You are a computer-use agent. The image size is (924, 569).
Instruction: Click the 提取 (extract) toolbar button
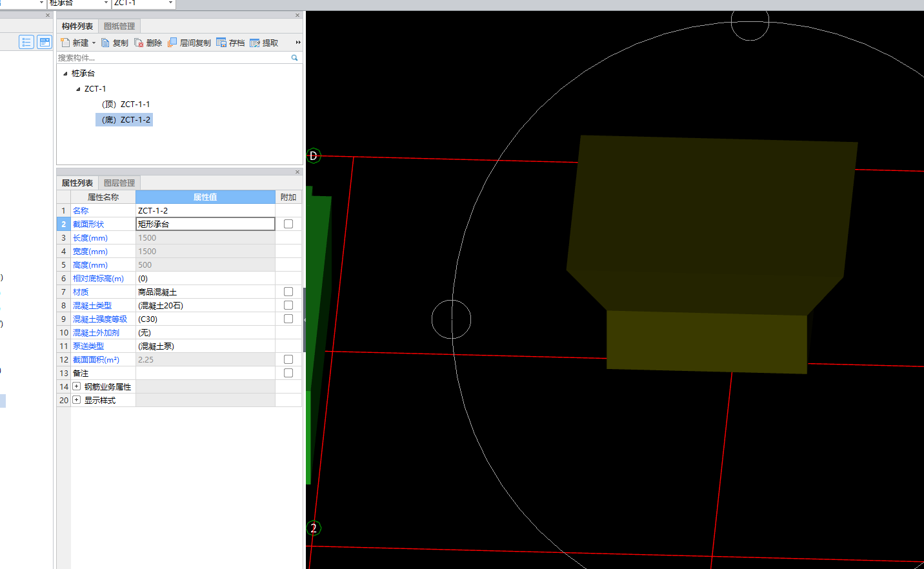(264, 43)
